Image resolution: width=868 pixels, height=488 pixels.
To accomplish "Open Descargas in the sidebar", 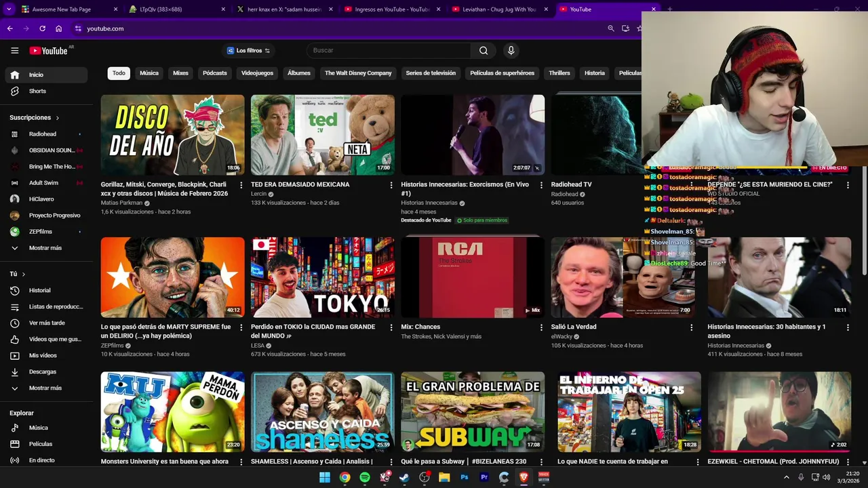I will 46,371.
